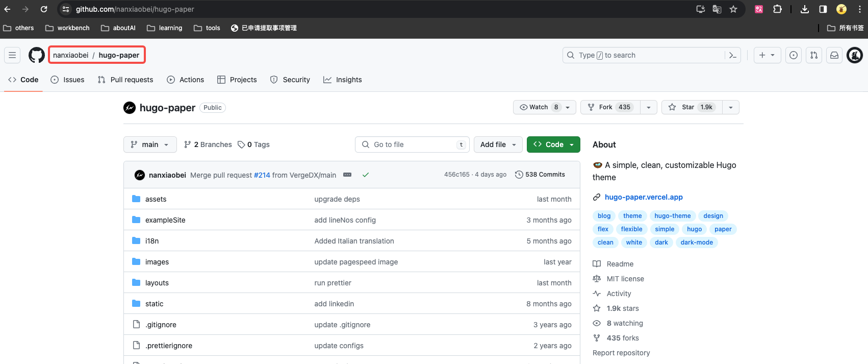Click the nanxiaobei commit author avatar

point(140,175)
